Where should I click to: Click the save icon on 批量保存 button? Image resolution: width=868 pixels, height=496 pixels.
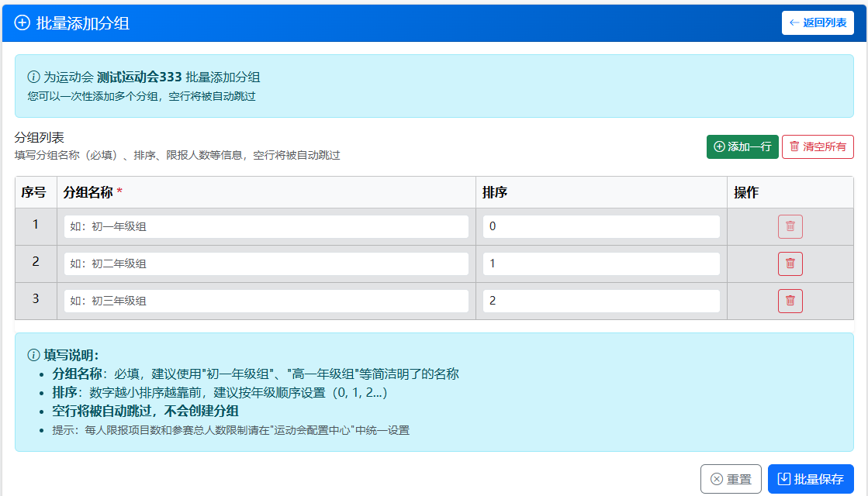(x=783, y=478)
